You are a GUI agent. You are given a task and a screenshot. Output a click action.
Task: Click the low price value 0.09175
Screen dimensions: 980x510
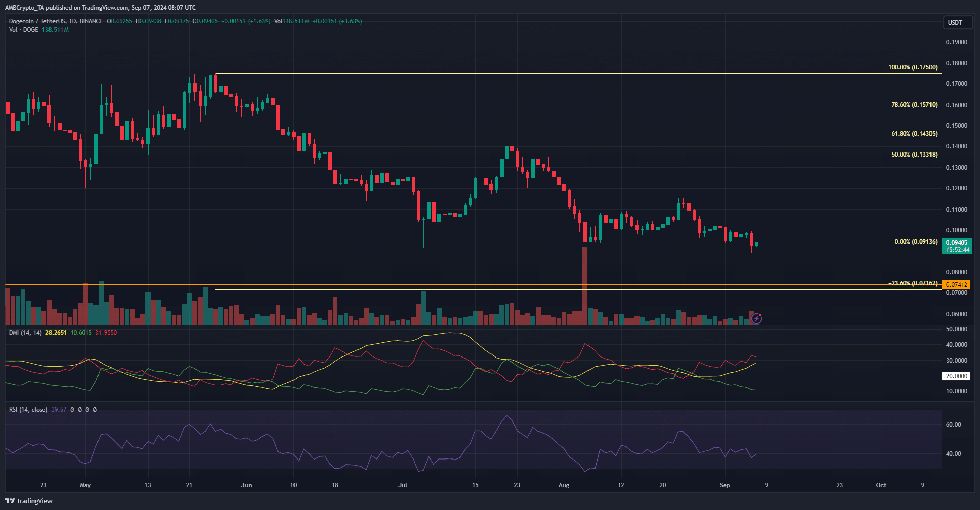(178, 21)
